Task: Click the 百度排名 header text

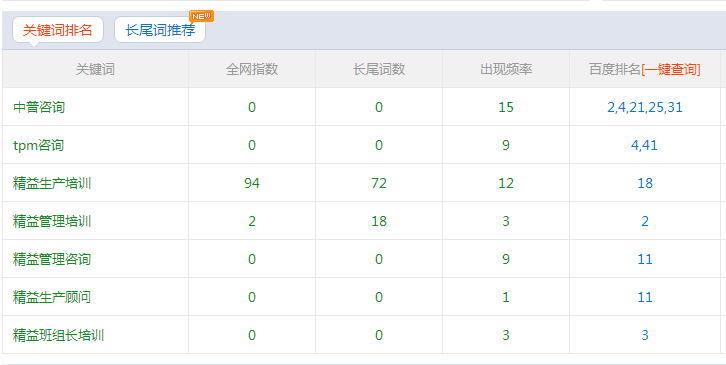Action: point(615,69)
